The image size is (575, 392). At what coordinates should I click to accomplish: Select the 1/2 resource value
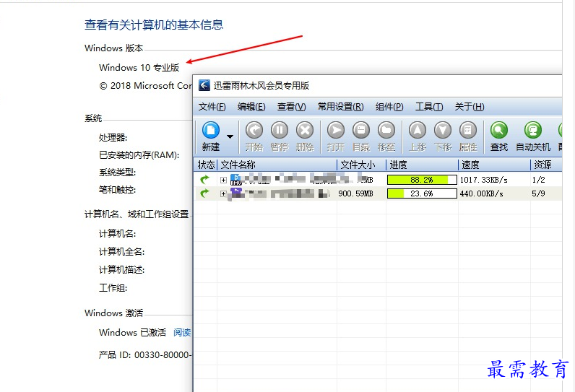pos(538,180)
